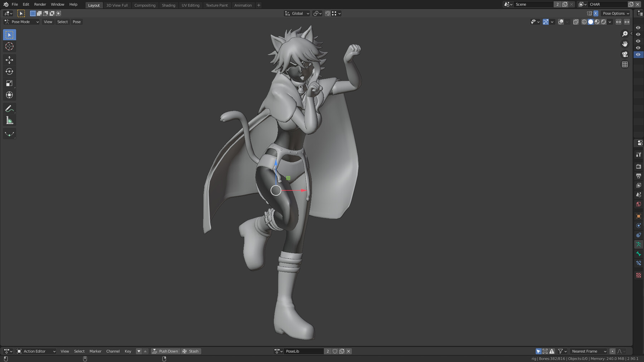Open the Action Editor mode dropdown
The height and width of the screenshot is (362, 644).
click(x=36, y=351)
